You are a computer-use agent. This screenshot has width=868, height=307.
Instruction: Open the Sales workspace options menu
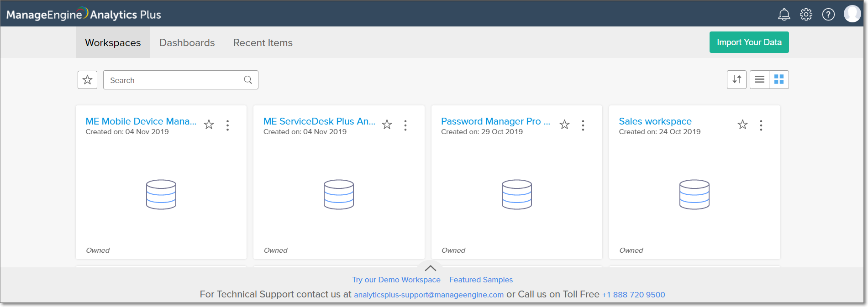point(761,125)
